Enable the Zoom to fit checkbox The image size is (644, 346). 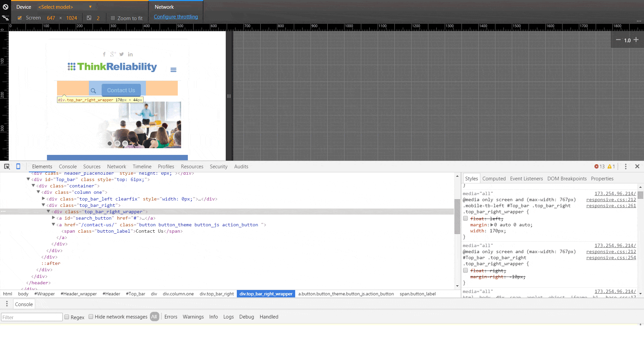pos(113,18)
